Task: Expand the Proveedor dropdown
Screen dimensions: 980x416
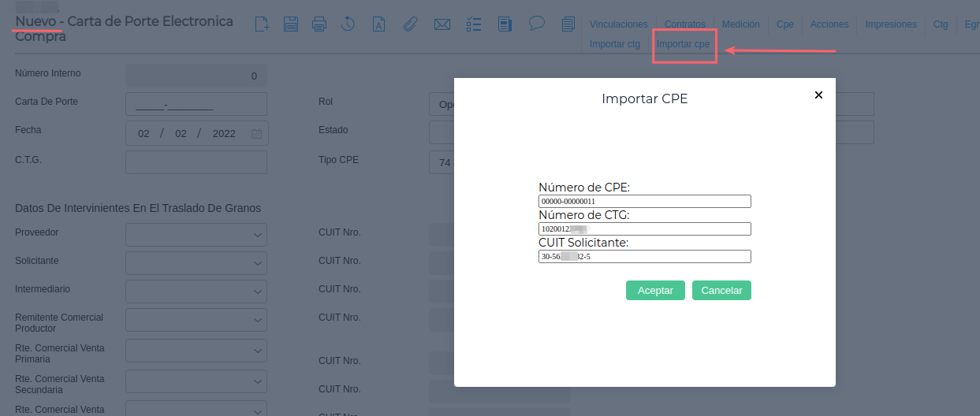Action: (x=258, y=235)
